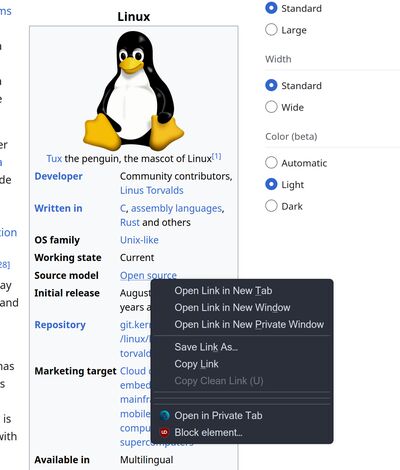Choose Light color mode
400x470 pixels.
click(x=271, y=184)
